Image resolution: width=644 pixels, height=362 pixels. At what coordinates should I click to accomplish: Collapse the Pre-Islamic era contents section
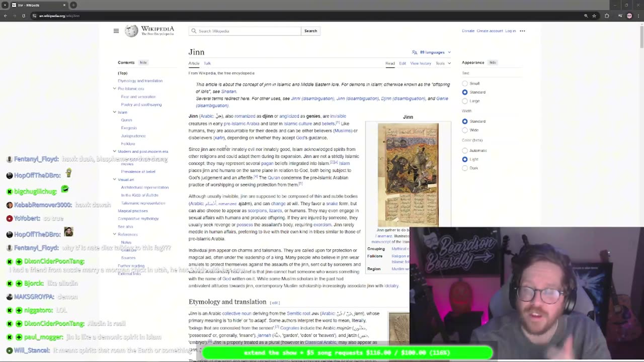pyautogui.click(x=115, y=88)
